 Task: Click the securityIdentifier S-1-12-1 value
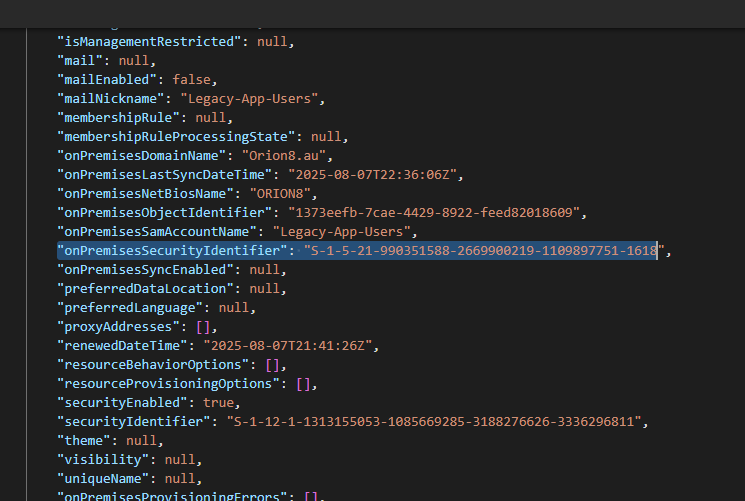437,421
